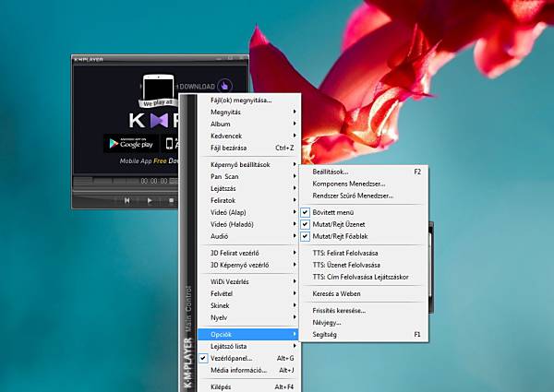Image resolution: width=554 pixels, height=392 pixels.
Task: Toggle the Vezérlőpanel... checkmark
Action: tap(203, 358)
